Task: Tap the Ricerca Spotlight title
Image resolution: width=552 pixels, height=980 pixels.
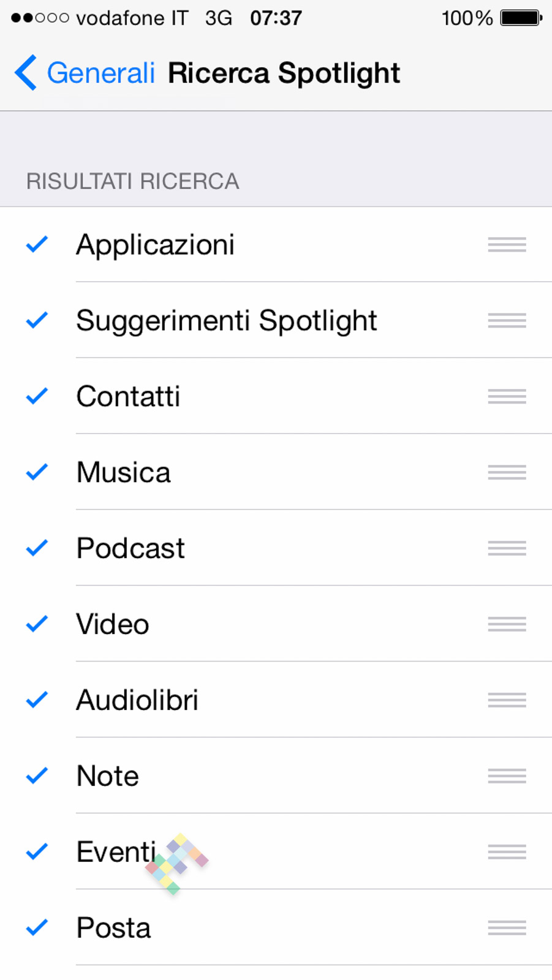Action: (x=284, y=73)
